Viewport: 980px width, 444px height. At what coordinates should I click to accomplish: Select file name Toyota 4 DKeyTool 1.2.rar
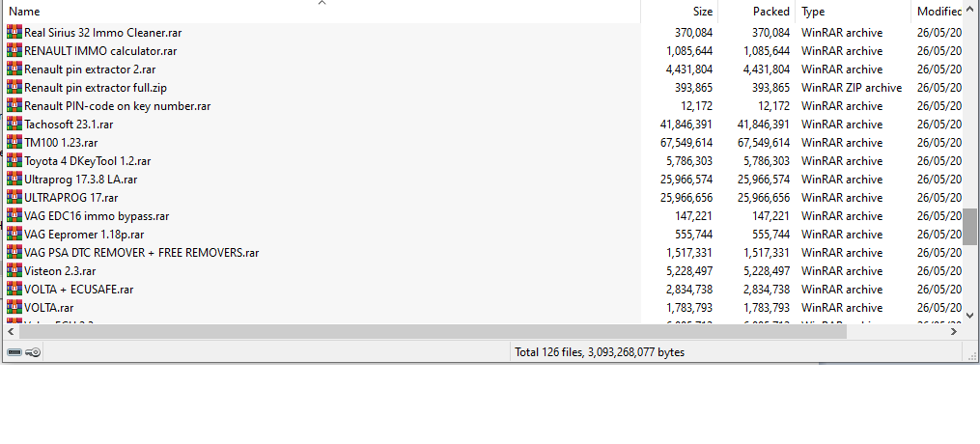click(88, 161)
